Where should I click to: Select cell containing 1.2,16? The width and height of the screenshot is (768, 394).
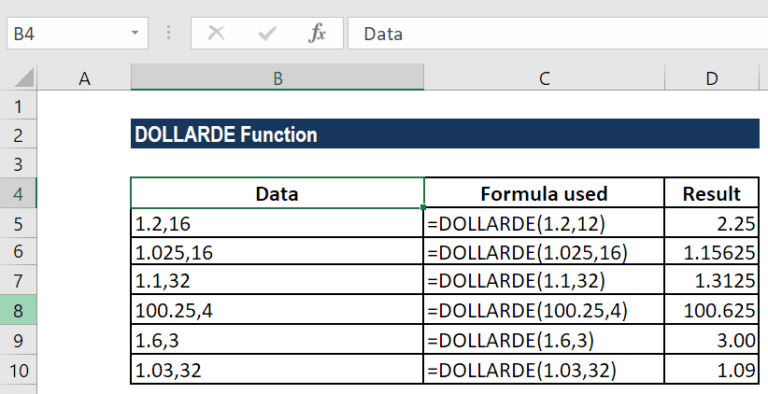pos(277,223)
